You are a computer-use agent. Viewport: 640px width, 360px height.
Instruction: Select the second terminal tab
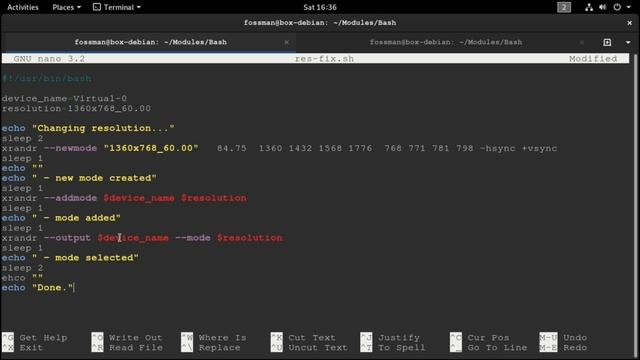click(446, 42)
